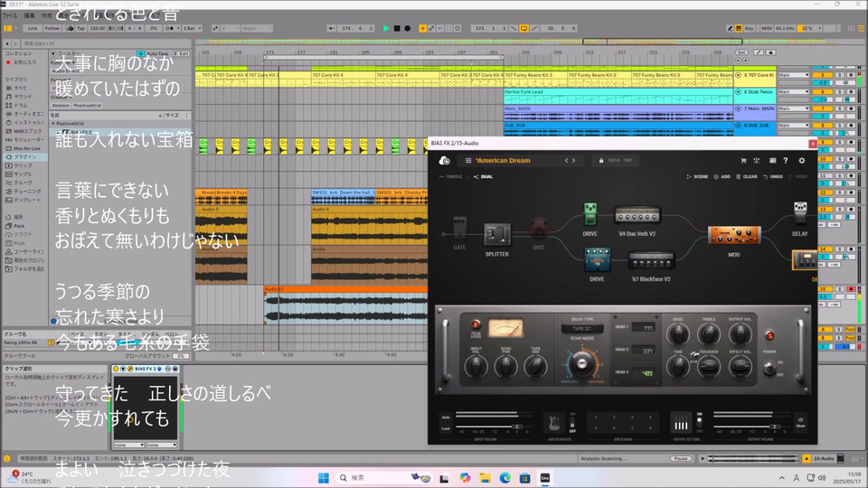Open File Explorer from the taskbar

point(485,477)
